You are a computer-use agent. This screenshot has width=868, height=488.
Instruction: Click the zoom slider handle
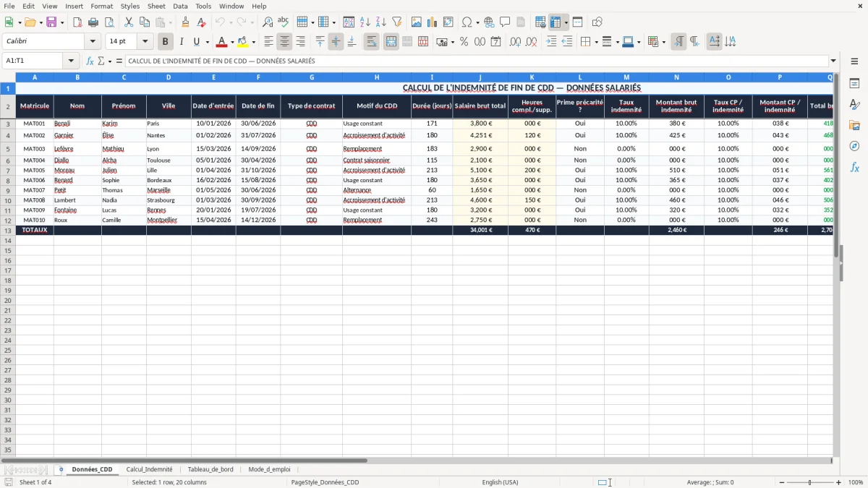(809, 482)
